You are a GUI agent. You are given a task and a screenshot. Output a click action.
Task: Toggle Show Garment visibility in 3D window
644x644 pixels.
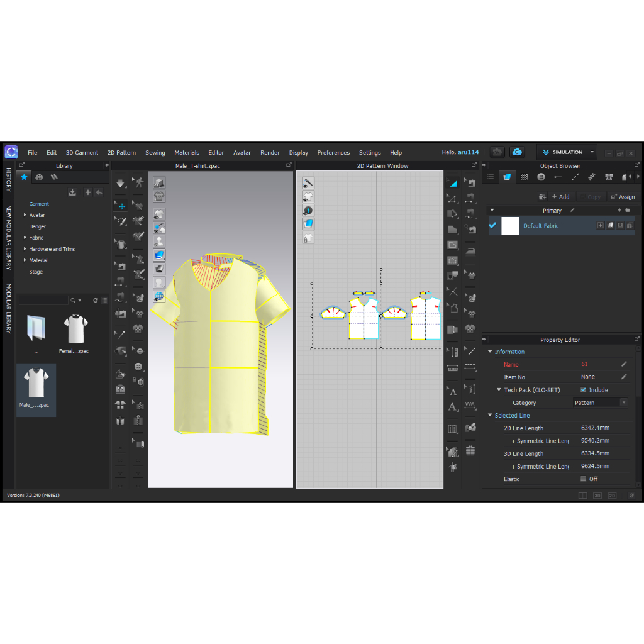coord(159,214)
